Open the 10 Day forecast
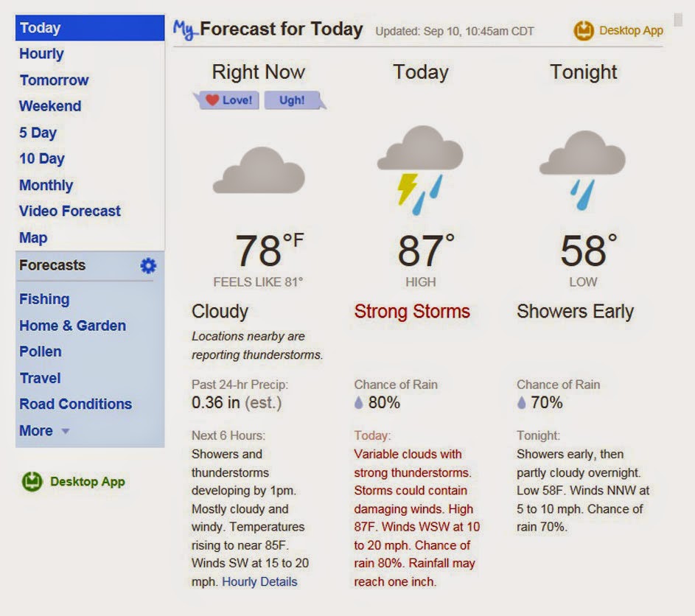 [x=42, y=158]
